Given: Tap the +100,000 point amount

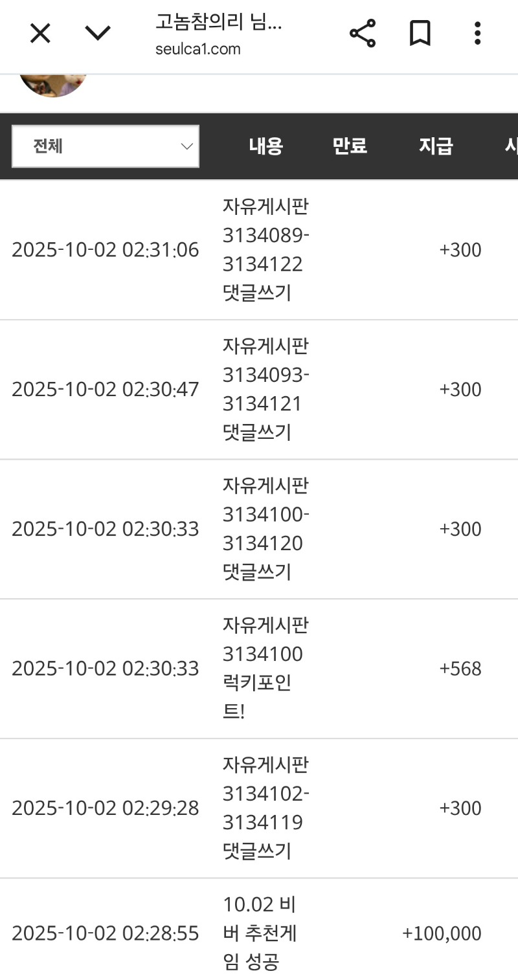Looking at the screenshot, I should (442, 933).
